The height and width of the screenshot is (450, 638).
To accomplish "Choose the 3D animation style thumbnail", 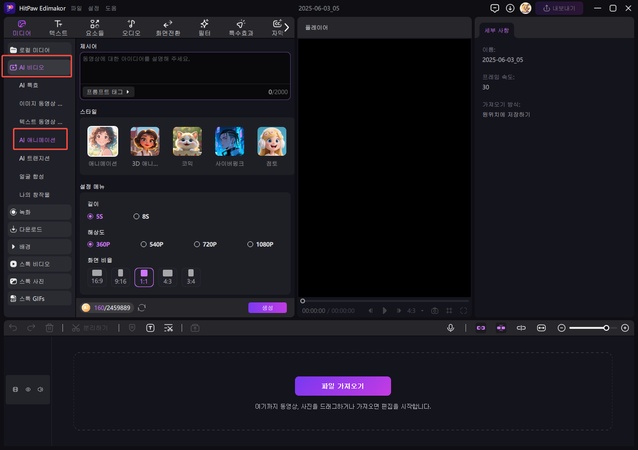I will 145,141.
